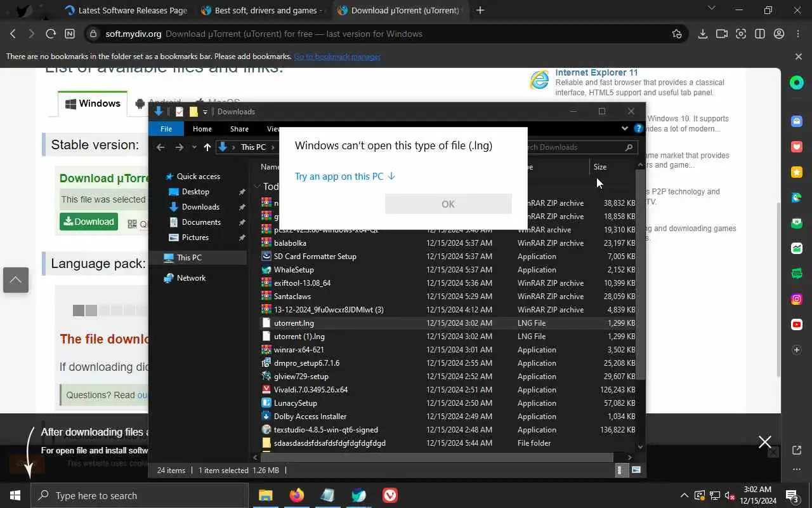Image resolution: width=812 pixels, height=508 pixels.
Task: Click This PC in the address breadcrumb
Action: pos(253,147)
